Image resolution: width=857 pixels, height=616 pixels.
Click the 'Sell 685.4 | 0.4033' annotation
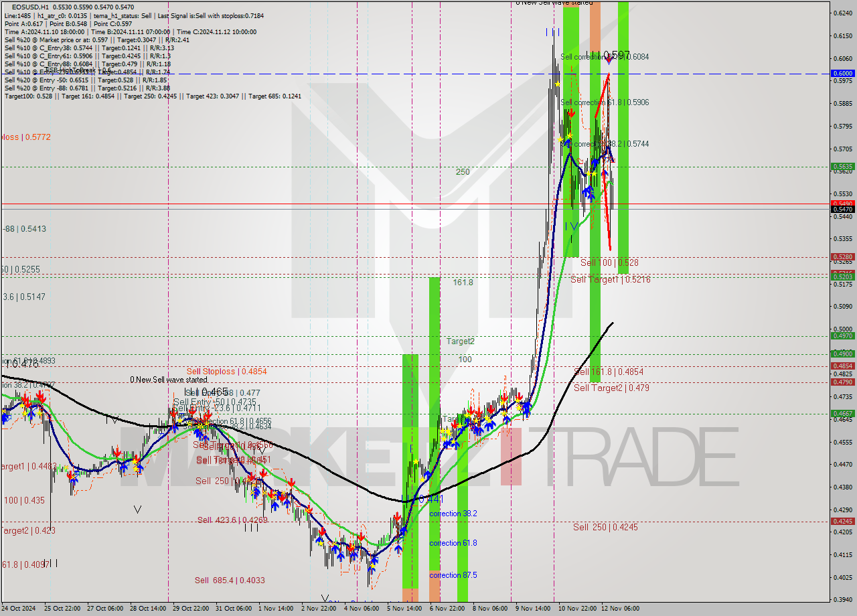(x=230, y=581)
